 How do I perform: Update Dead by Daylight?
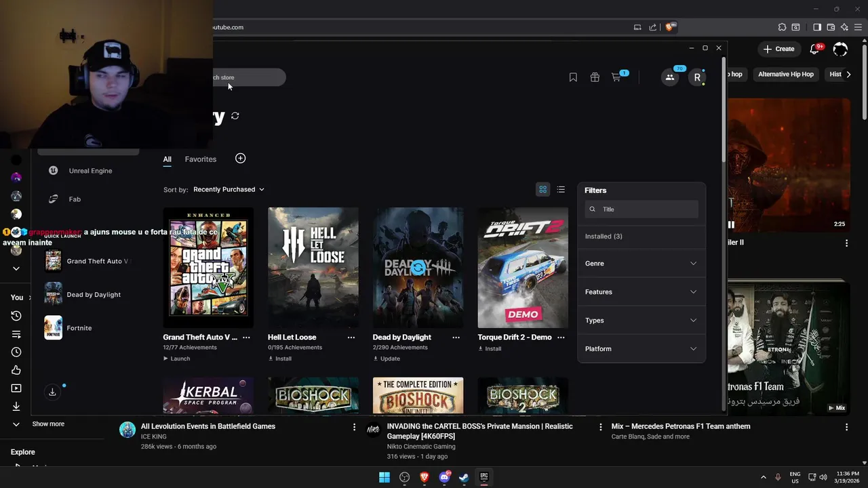point(387,359)
